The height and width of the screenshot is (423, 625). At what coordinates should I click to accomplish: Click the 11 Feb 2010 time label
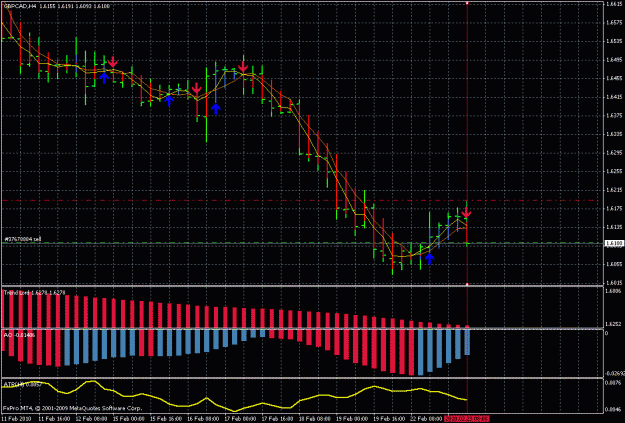pyautogui.click(x=15, y=419)
